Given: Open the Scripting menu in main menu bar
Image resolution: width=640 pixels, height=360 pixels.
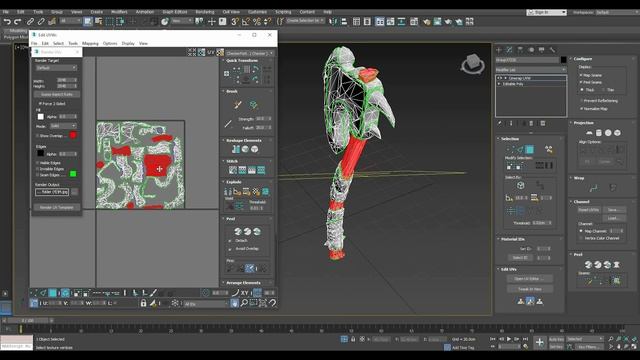Looking at the screenshot, I should coord(283,12).
